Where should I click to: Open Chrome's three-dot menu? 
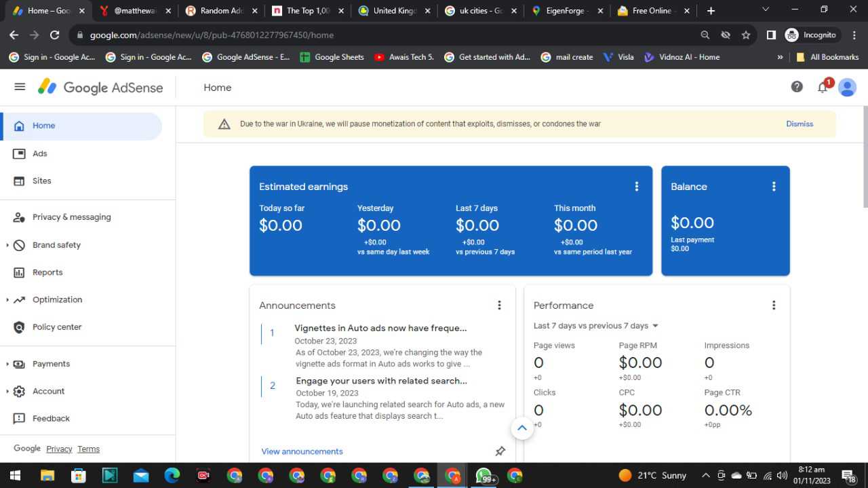[854, 35]
